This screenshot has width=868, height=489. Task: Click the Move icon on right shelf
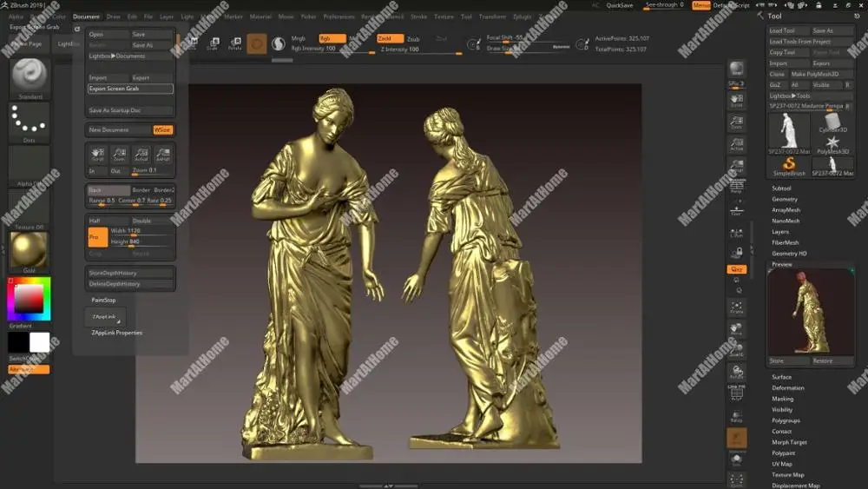pos(736,329)
